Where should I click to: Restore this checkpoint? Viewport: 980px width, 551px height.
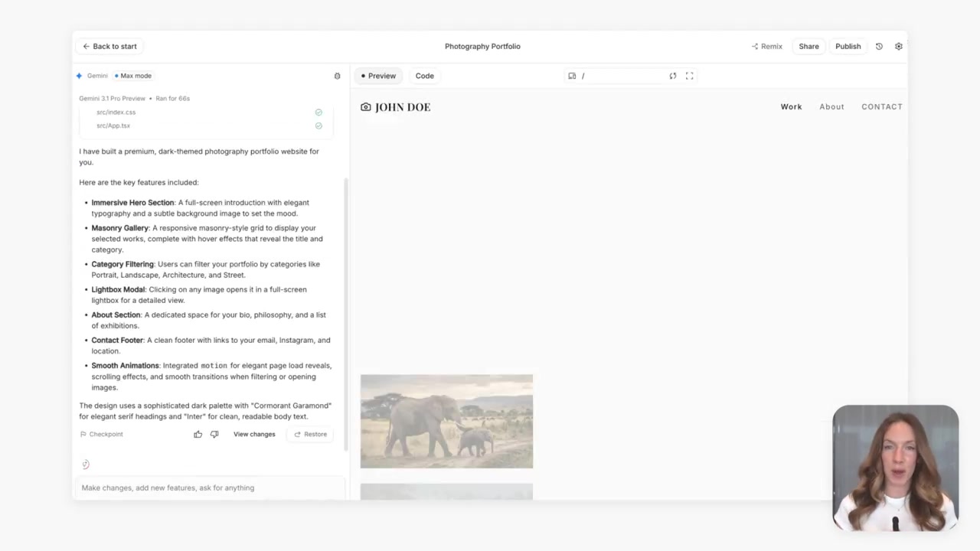(310, 434)
